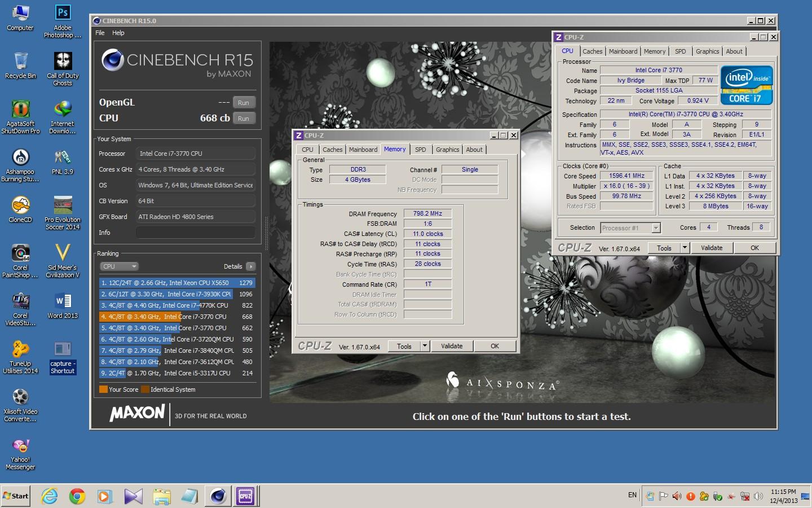This screenshot has width=812, height=508.
Task: Click the empty Info field in Cinebench
Action: coord(196,233)
